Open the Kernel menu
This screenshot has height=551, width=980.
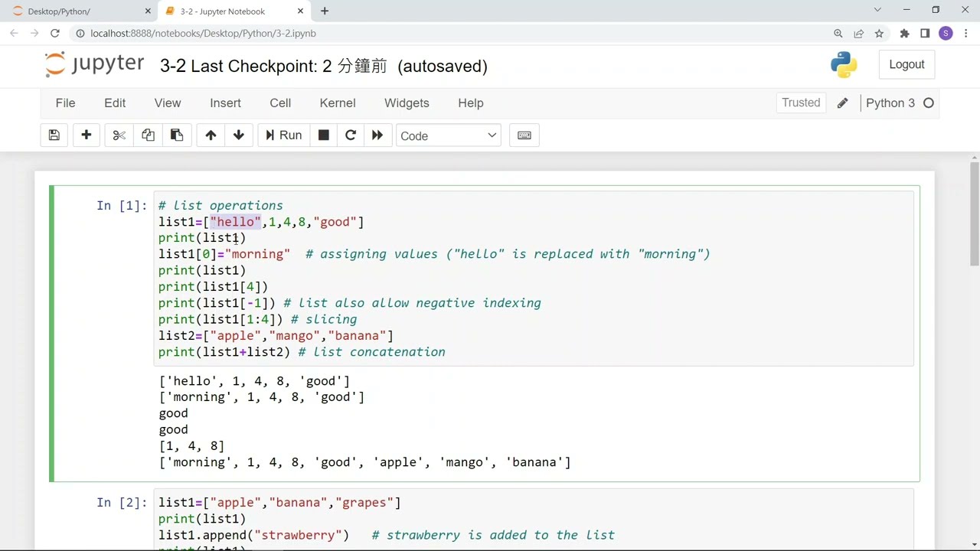338,103
